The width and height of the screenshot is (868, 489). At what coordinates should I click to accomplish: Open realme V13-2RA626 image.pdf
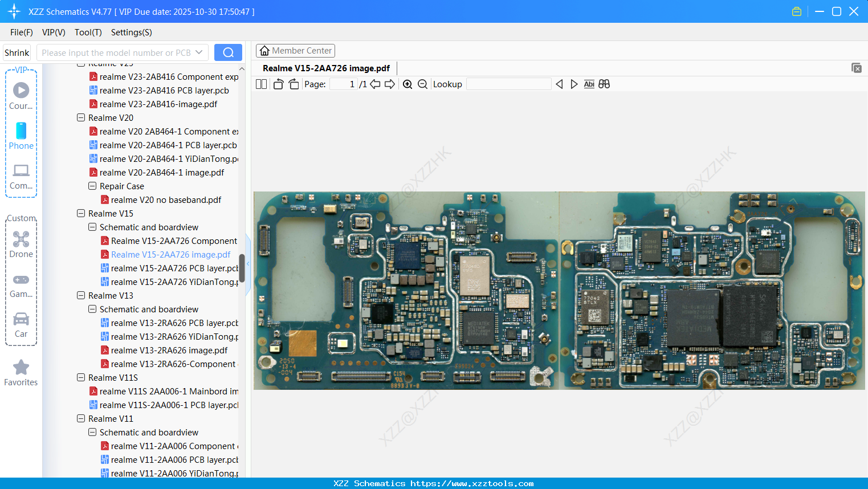(169, 350)
